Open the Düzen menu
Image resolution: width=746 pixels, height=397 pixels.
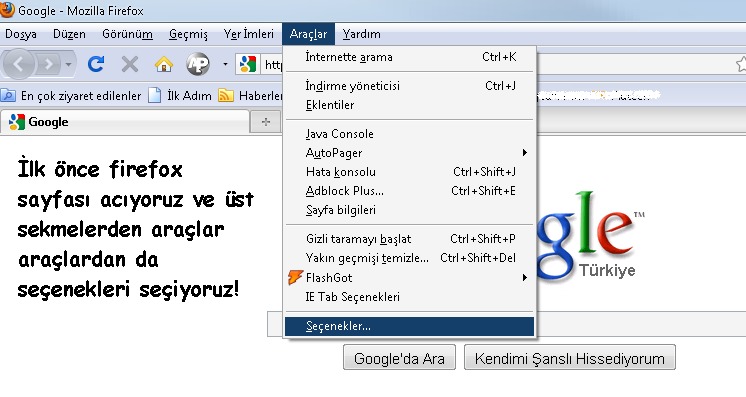click(x=69, y=34)
